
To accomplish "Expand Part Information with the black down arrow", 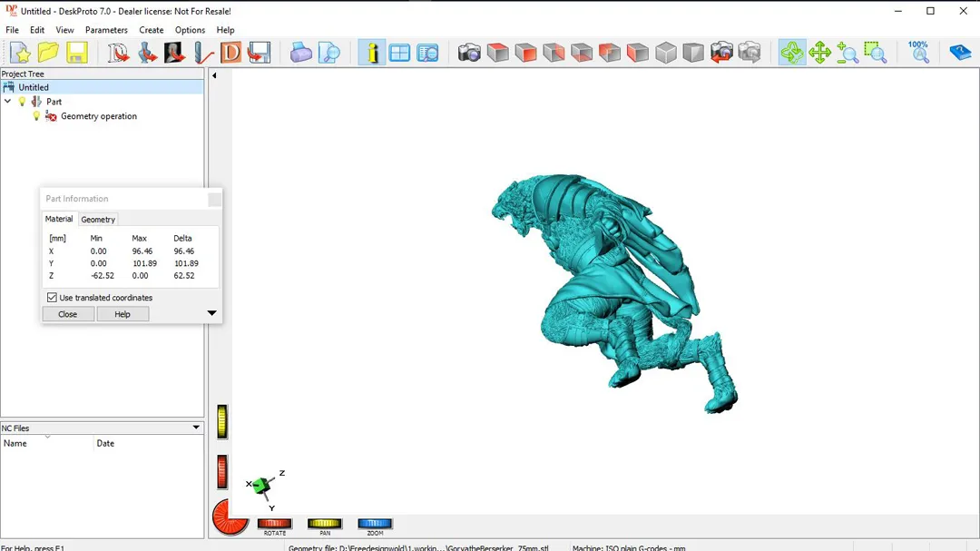I will coord(211,313).
